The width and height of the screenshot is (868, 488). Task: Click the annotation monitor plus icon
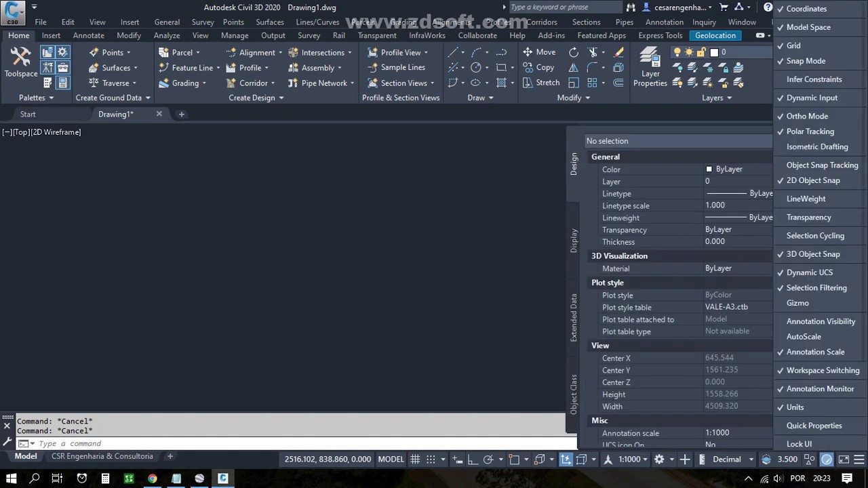[685, 459]
